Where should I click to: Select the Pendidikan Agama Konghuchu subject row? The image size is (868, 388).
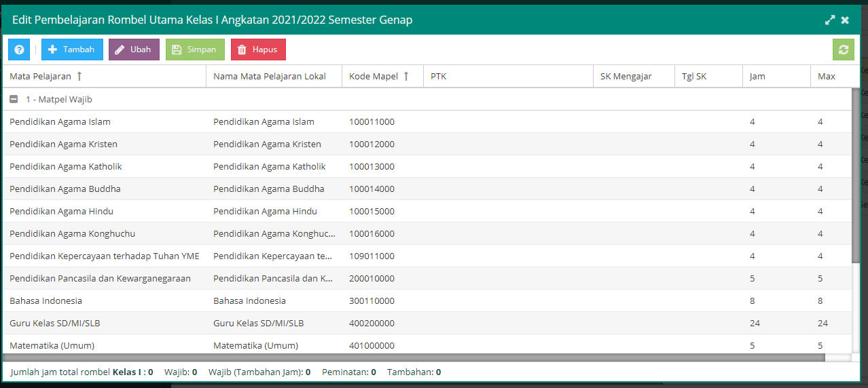[427, 233]
